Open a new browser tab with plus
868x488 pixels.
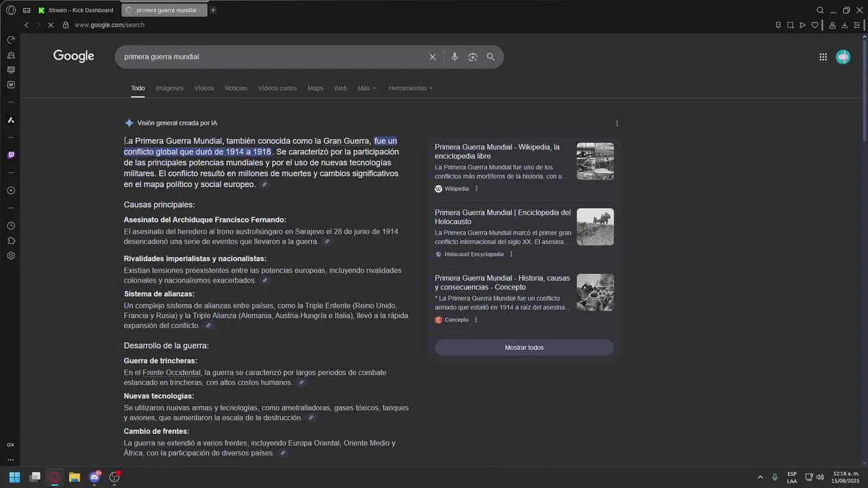213,10
